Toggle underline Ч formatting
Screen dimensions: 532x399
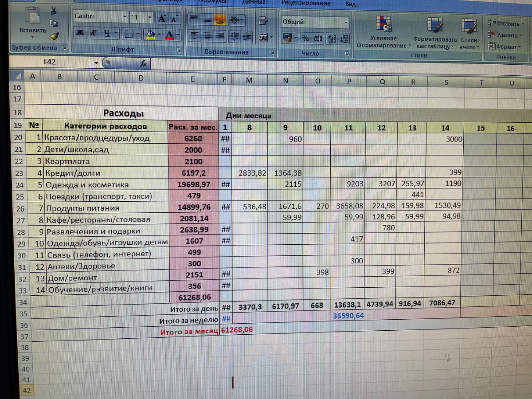pos(106,33)
